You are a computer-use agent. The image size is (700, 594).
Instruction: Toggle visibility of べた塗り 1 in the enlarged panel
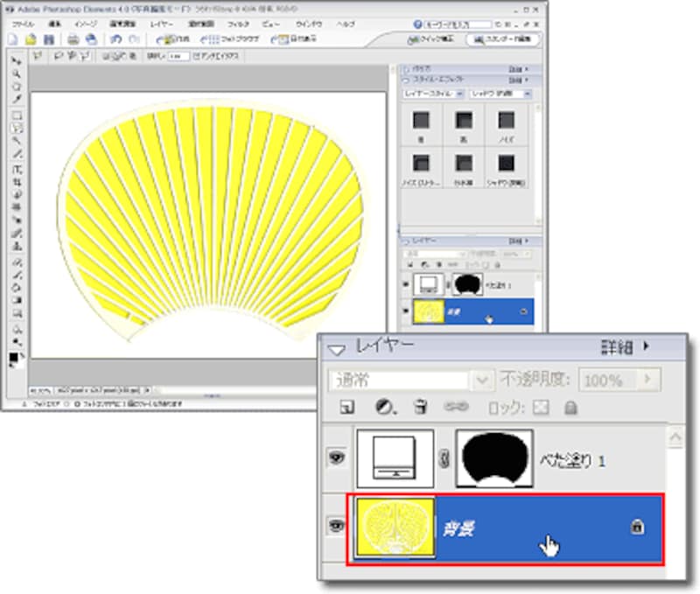(x=337, y=457)
